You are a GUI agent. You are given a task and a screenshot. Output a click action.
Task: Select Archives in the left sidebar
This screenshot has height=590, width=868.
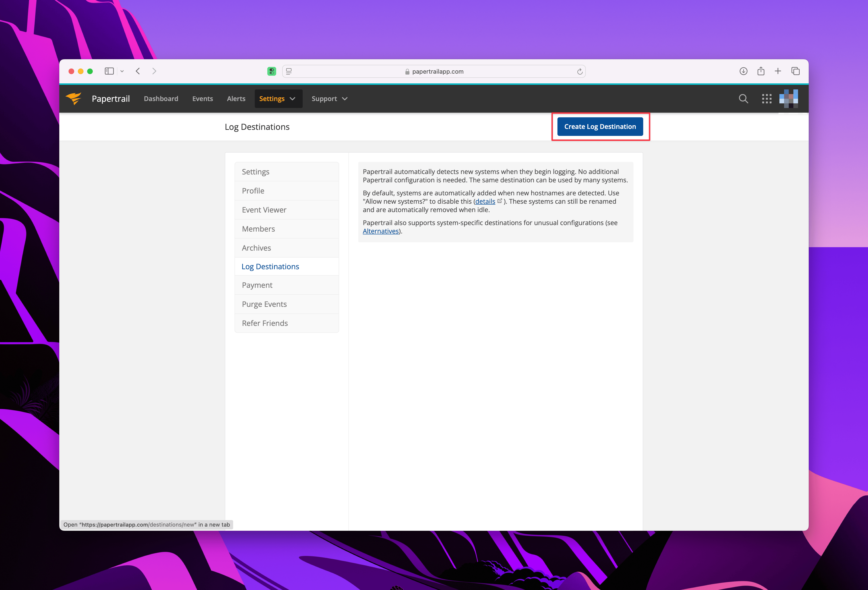(x=286, y=248)
